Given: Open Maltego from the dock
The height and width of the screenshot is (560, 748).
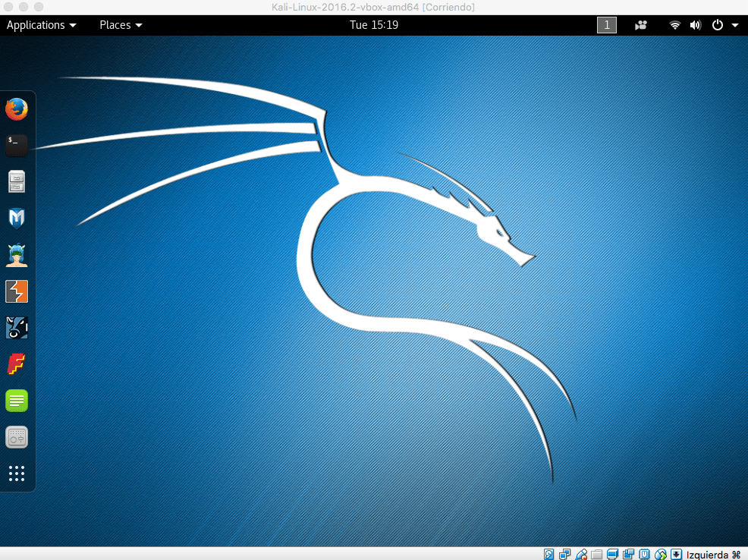Looking at the screenshot, I should click(17, 328).
